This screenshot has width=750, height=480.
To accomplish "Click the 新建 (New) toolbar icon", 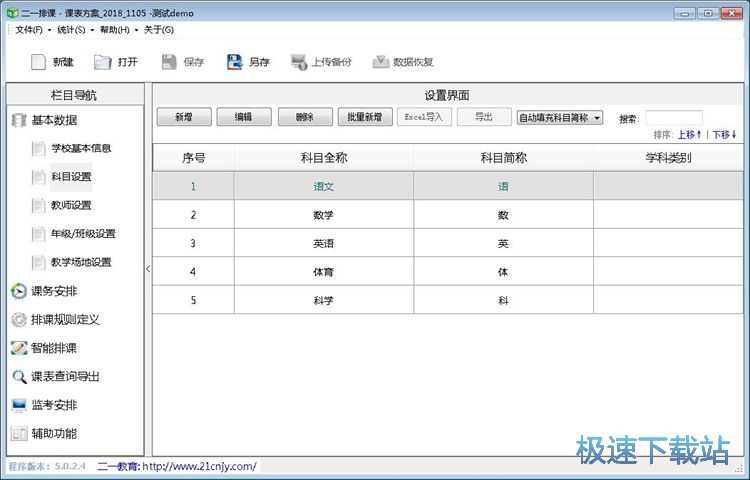I will point(38,62).
